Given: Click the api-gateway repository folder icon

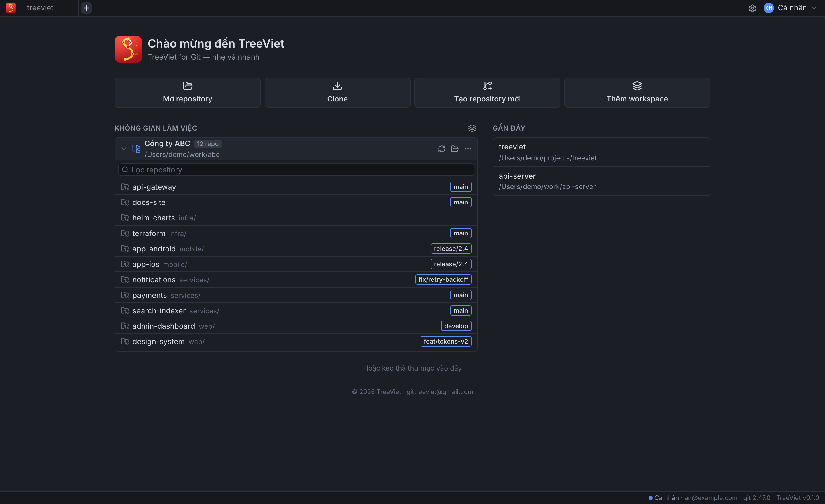Looking at the screenshot, I should click(x=125, y=187).
